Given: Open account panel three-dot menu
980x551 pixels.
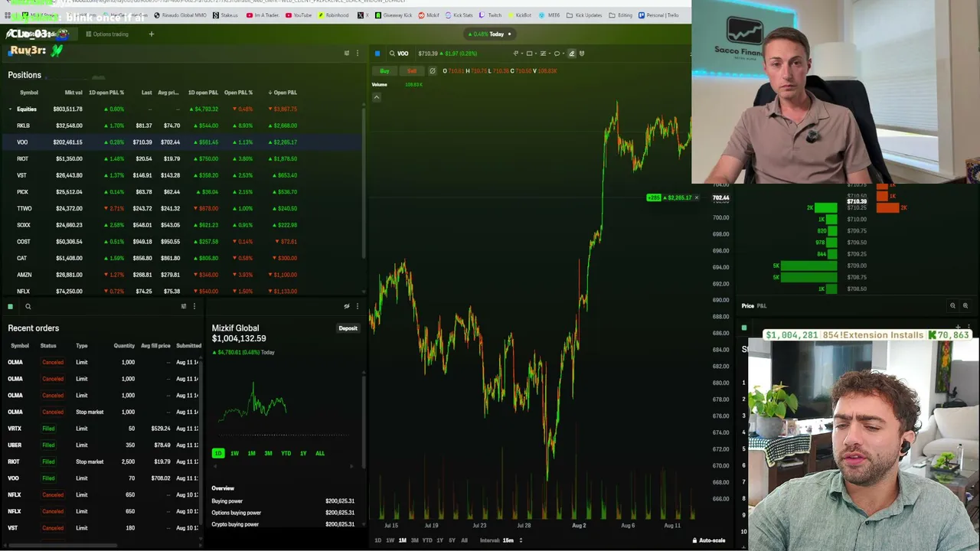Looking at the screenshot, I should (x=357, y=306).
